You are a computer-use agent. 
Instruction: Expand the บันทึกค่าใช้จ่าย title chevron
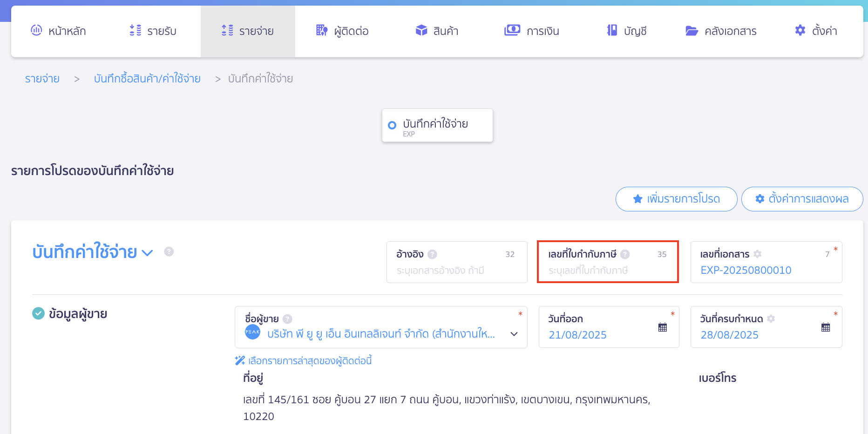[148, 253]
